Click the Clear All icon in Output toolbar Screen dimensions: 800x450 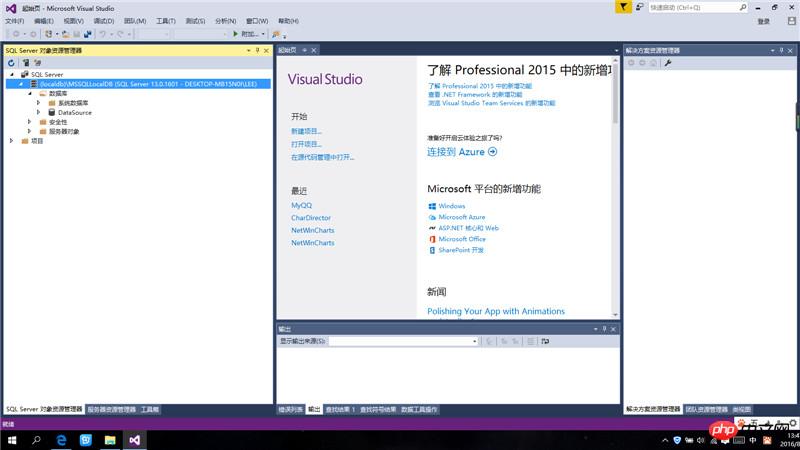coord(531,341)
